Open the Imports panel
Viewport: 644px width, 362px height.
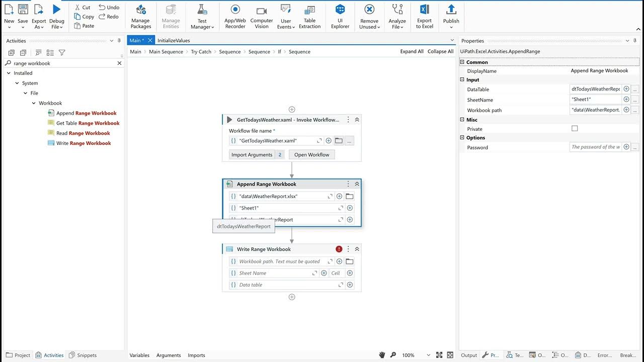196,355
